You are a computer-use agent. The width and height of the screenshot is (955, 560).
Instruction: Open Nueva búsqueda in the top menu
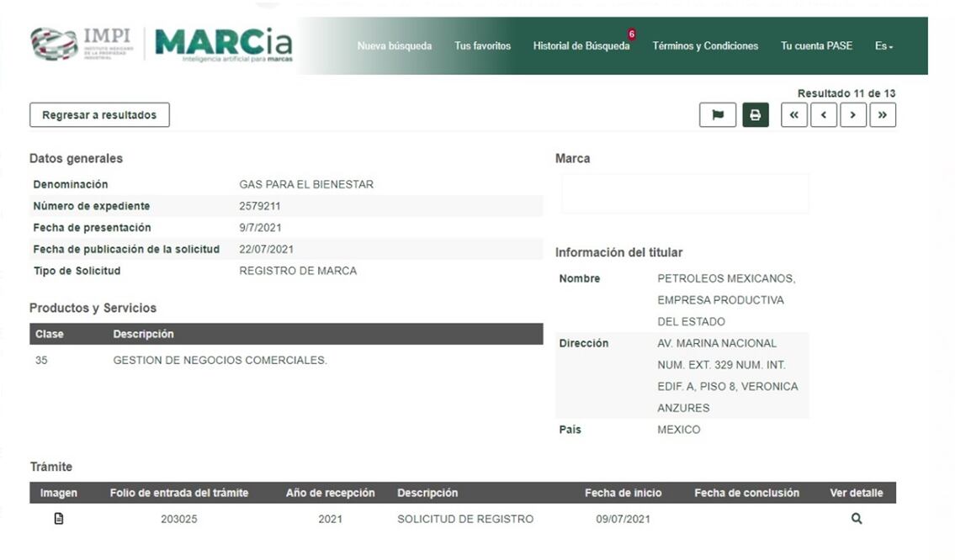pos(394,46)
